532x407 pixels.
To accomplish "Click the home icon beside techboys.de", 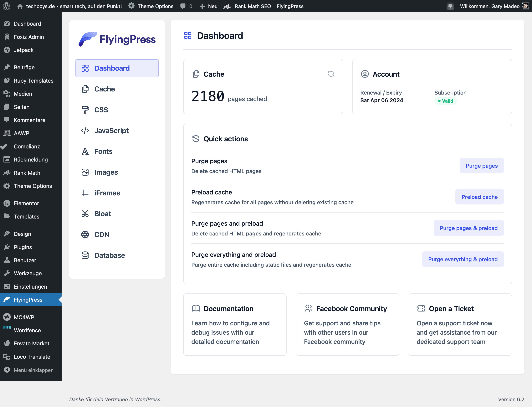I will pos(20,6).
